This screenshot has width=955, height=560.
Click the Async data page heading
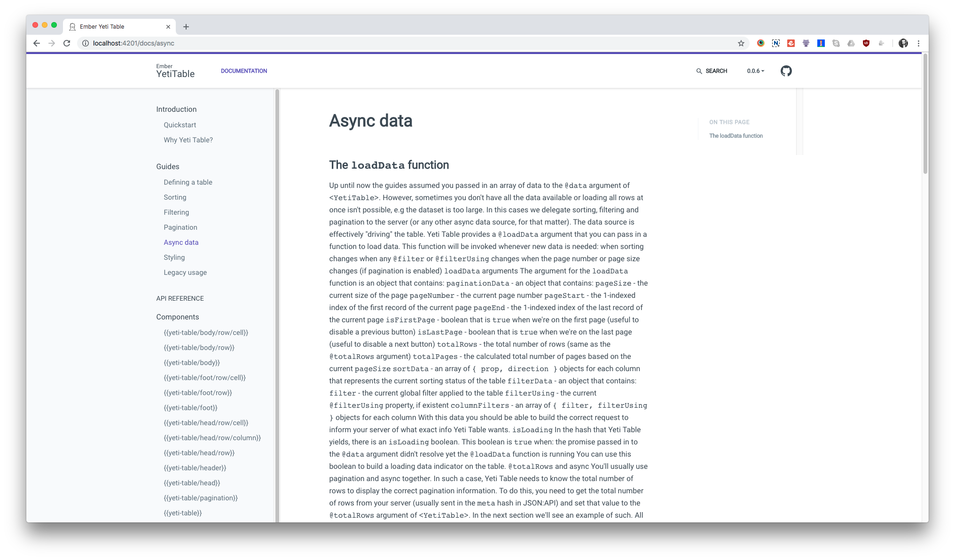tap(371, 121)
